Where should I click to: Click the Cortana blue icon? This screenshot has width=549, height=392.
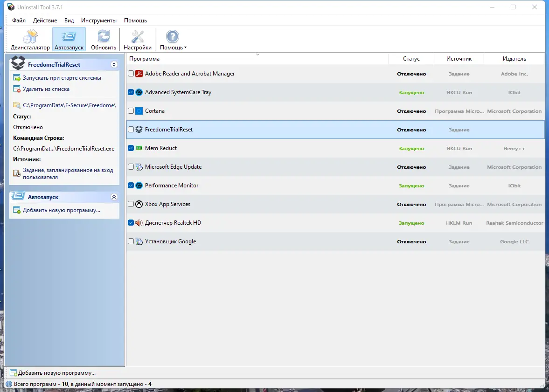(139, 111)
